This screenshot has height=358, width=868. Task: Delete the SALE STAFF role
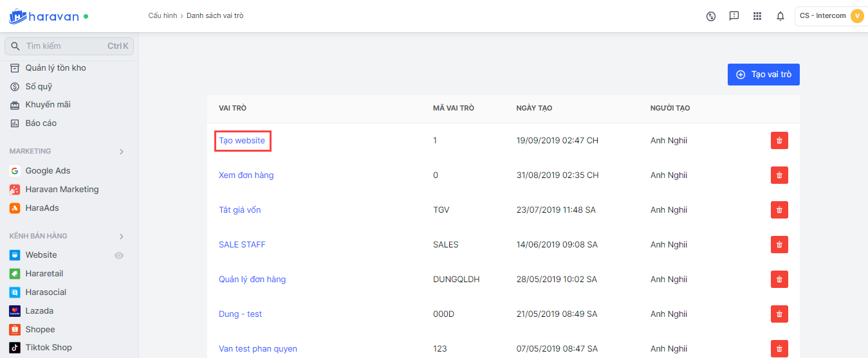pos(779,245)
